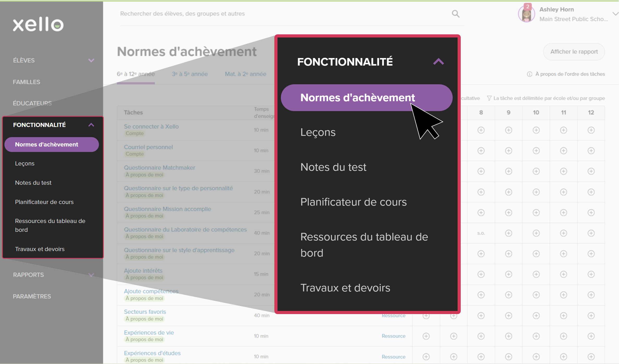Add Expériences de vie to grade 7
Screen dimensions: 619x364
pyautogui.click(x=454, y=336)
